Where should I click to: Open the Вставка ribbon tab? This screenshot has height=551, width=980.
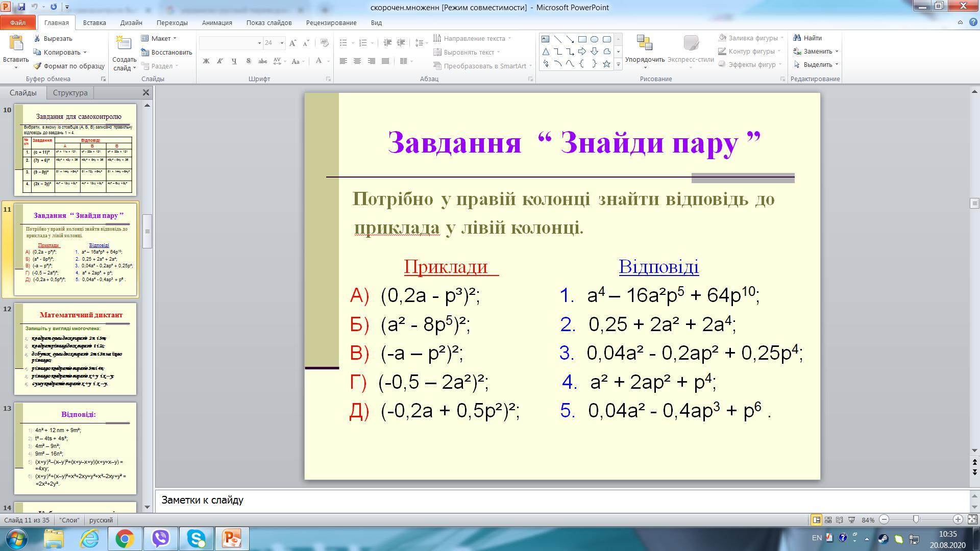[94, 22]
